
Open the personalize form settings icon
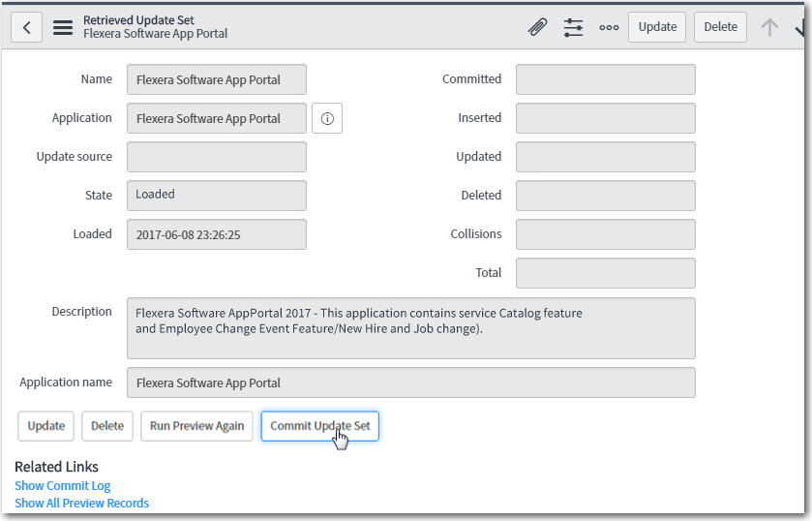(x=573, y=27)
